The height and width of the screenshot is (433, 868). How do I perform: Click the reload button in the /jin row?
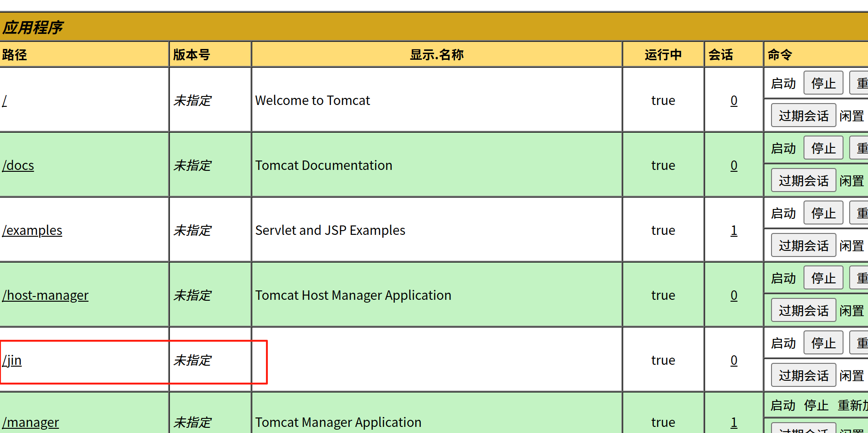coord(859,343)
